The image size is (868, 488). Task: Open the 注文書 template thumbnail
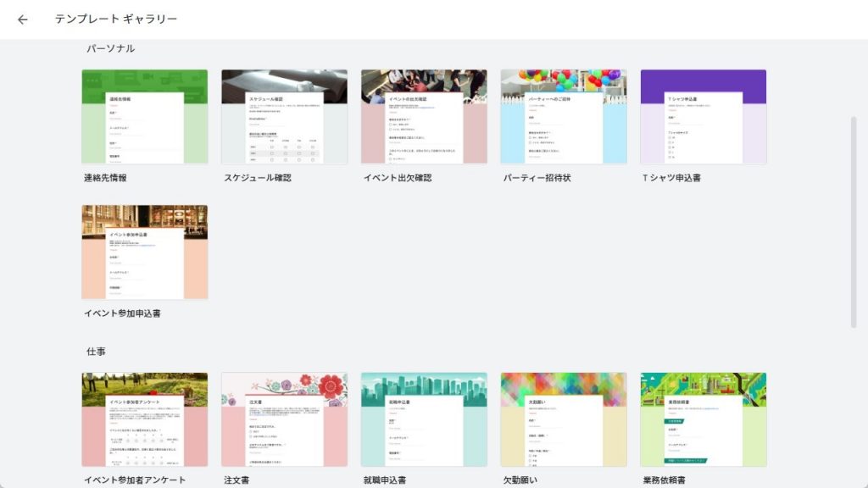(285, 419)
